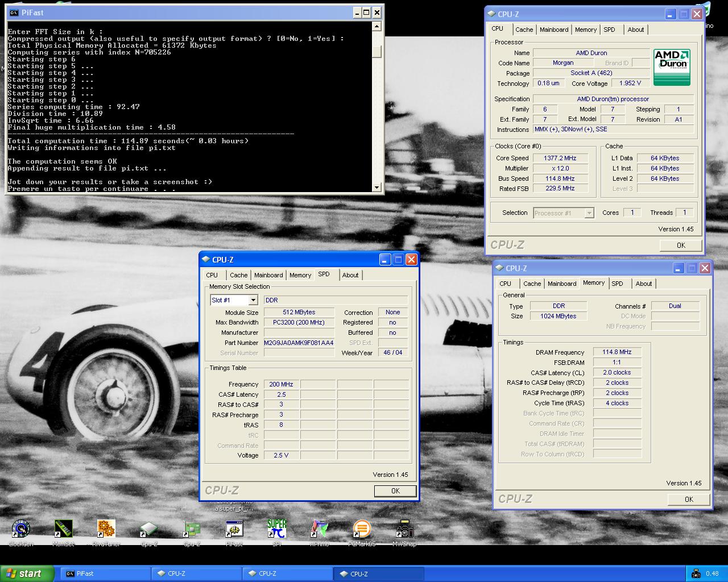Click the Core Speed value 1377.2 MHz
This screenshot has width=728, height=582.
point(560,158)
